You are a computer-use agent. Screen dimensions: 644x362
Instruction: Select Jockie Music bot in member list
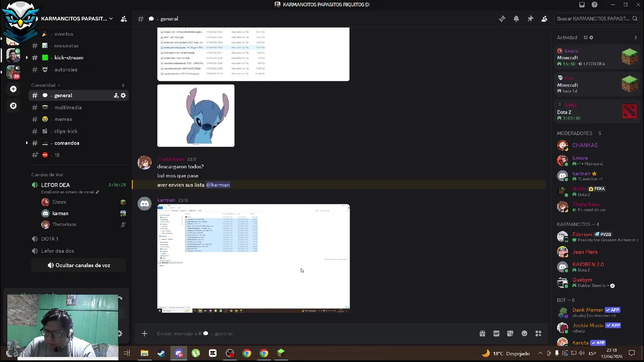click(597, 328)
